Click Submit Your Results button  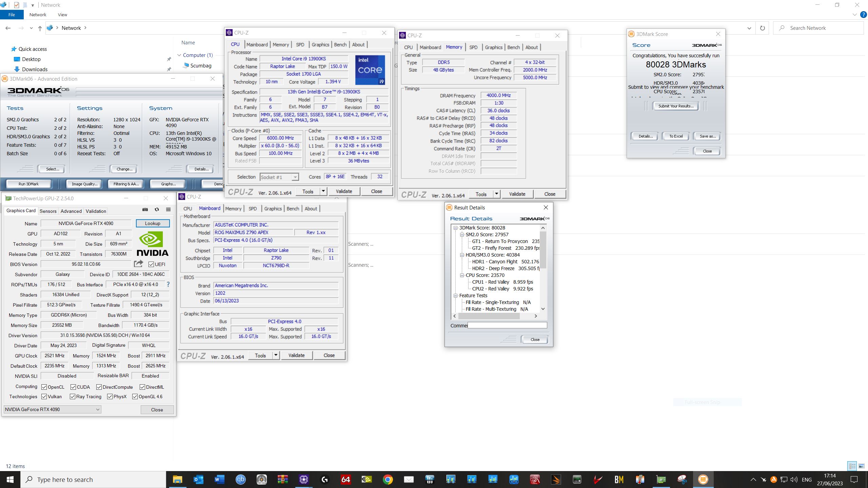coord(676,106)
